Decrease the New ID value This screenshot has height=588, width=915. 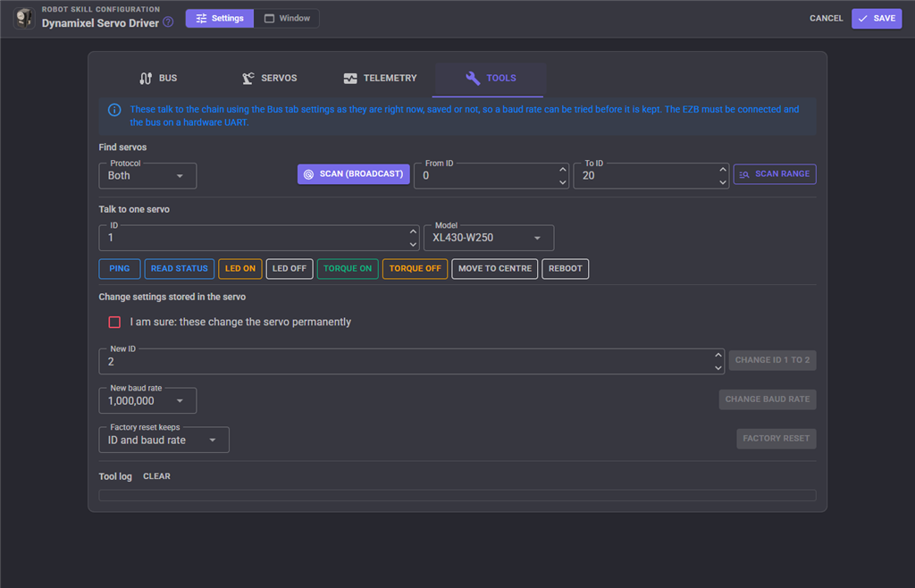click(718, 368)
